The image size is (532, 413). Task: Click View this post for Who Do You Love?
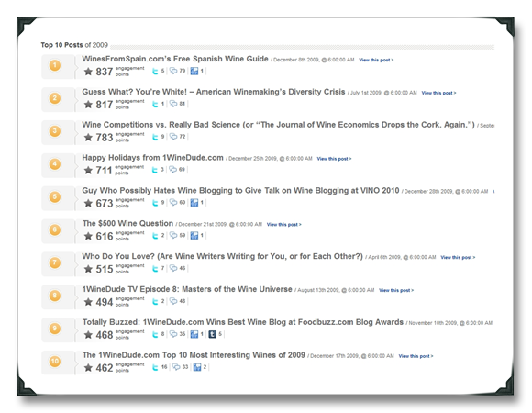pyautogui.click(x=458, y=258)
